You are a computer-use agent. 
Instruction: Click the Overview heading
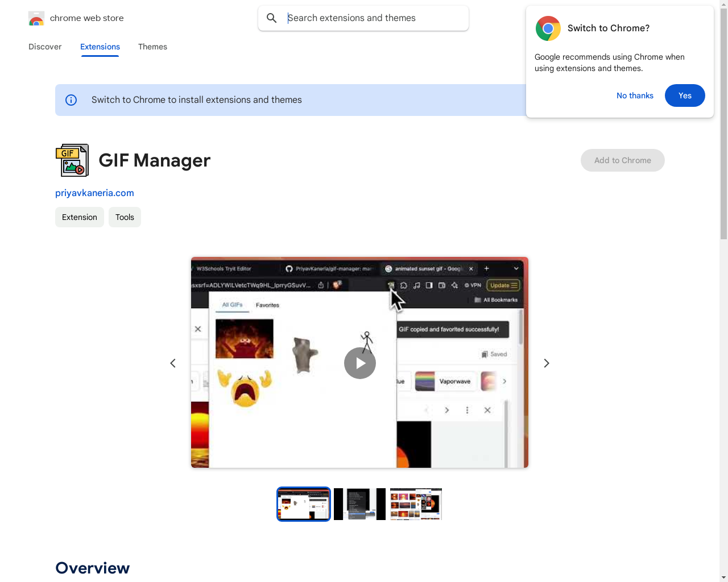click(93, 568)
